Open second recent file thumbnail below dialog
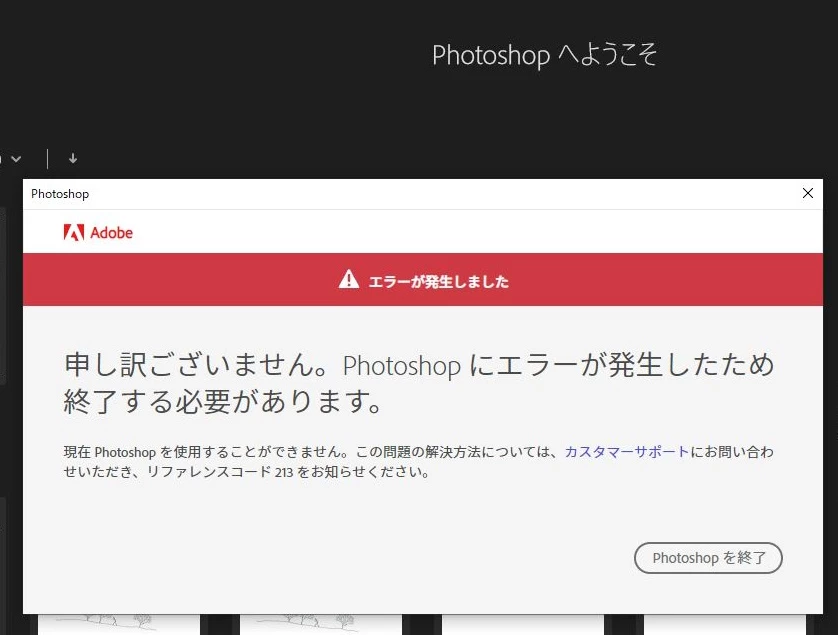Screen dimensions: 838x635 click(321, 624)
